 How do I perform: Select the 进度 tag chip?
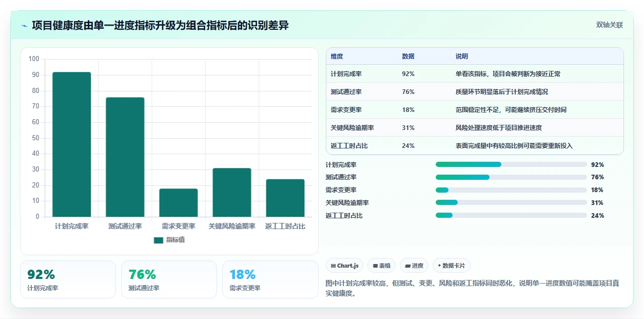click(414, 266)
